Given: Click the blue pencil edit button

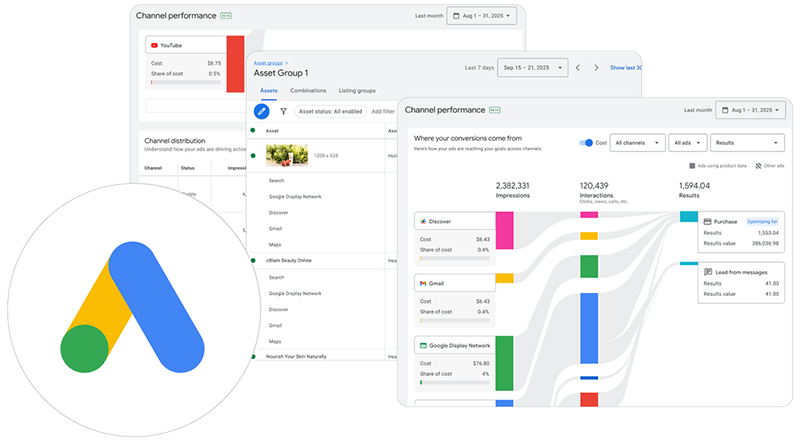Looking at the screenshot, I should pyautogui.click(x=261, y=111).
